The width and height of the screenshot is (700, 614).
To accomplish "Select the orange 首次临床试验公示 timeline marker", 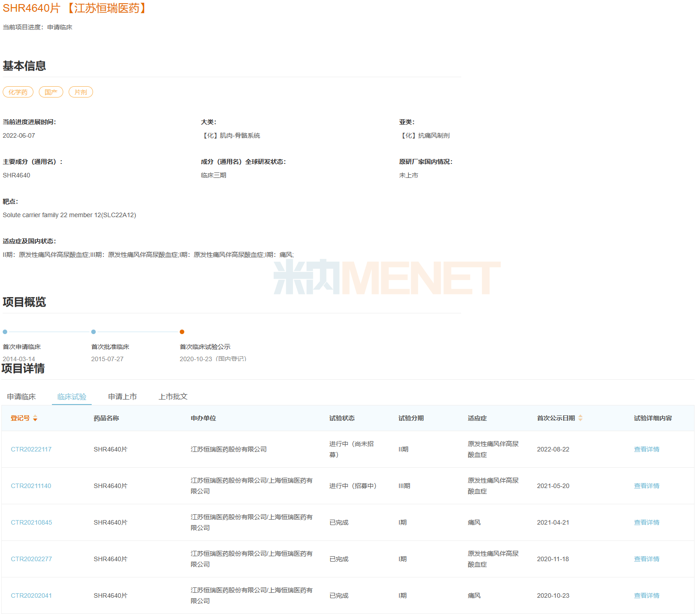I will pyautogui.click(x=182, y=332).
